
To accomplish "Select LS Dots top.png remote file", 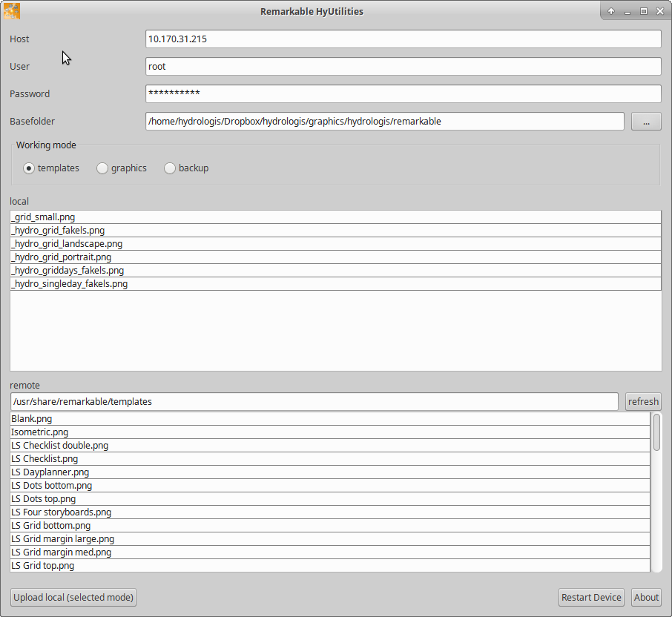I will [x=330, y=499].
